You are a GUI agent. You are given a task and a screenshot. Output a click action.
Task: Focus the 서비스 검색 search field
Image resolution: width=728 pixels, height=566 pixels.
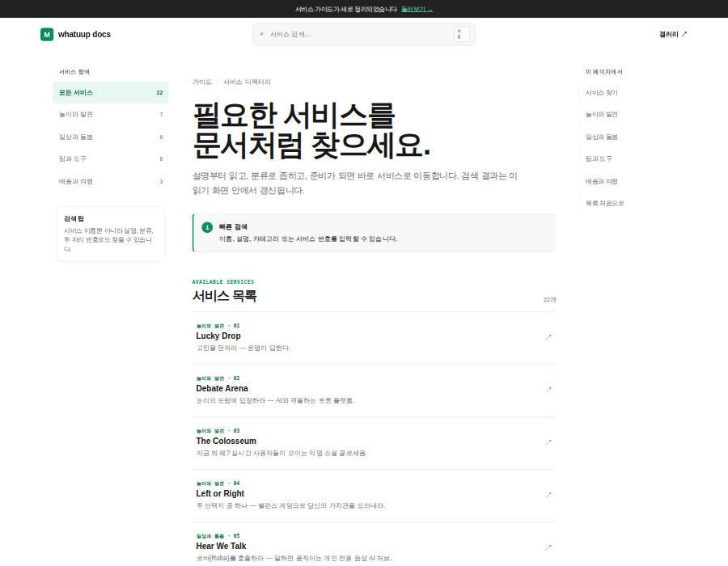point(363,34)
